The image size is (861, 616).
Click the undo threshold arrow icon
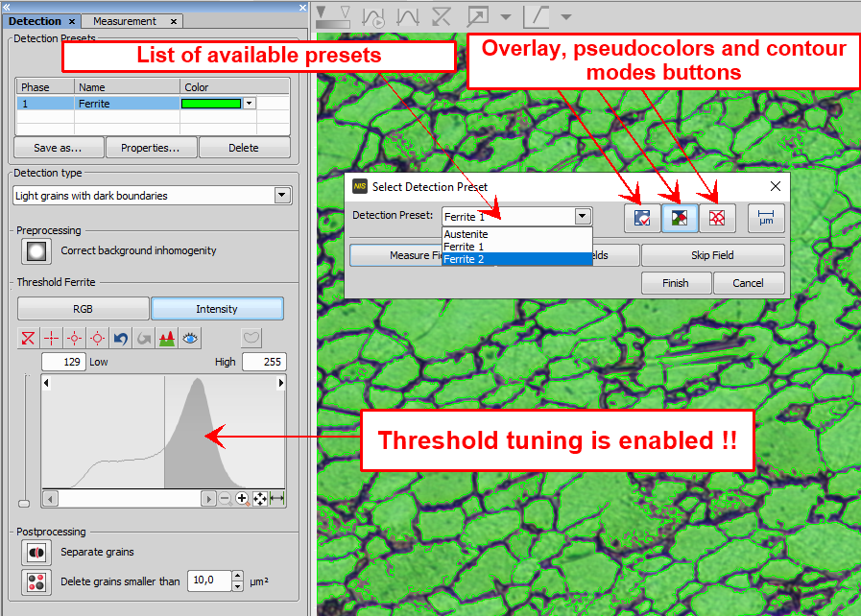coord(121,338)
